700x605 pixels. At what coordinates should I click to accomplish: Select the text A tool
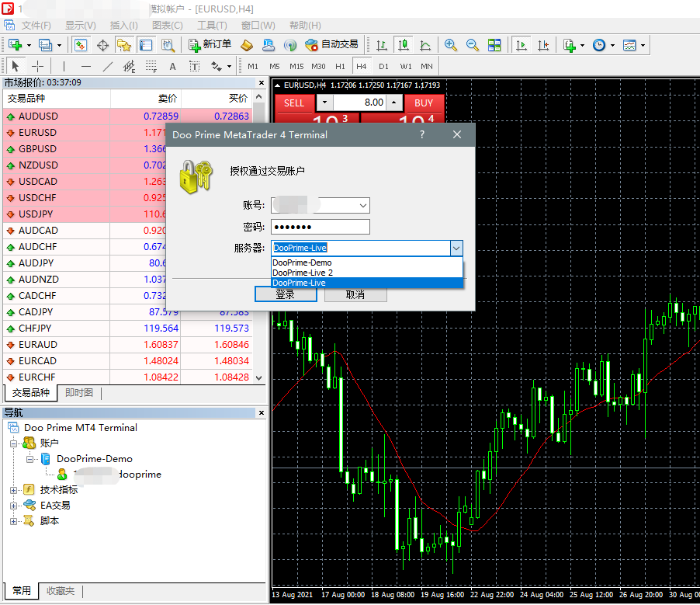click(x=172, y=67)
